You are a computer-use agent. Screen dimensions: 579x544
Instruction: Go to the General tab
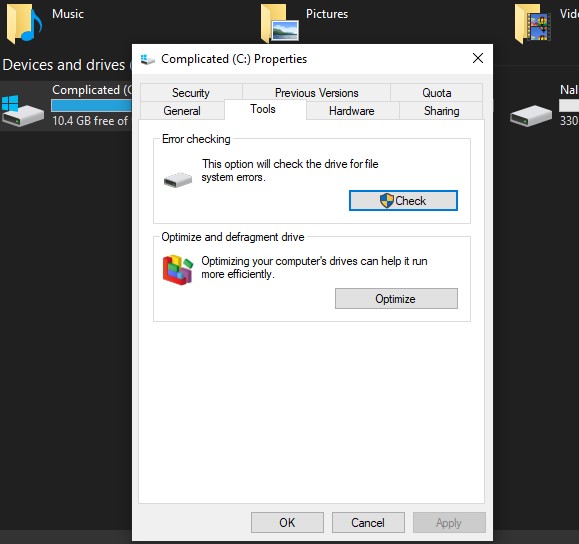182,111
